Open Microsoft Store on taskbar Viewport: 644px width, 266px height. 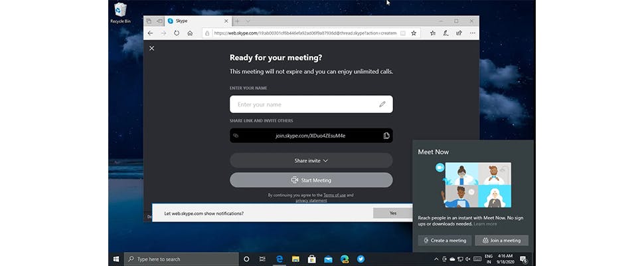tap(312, 259)
